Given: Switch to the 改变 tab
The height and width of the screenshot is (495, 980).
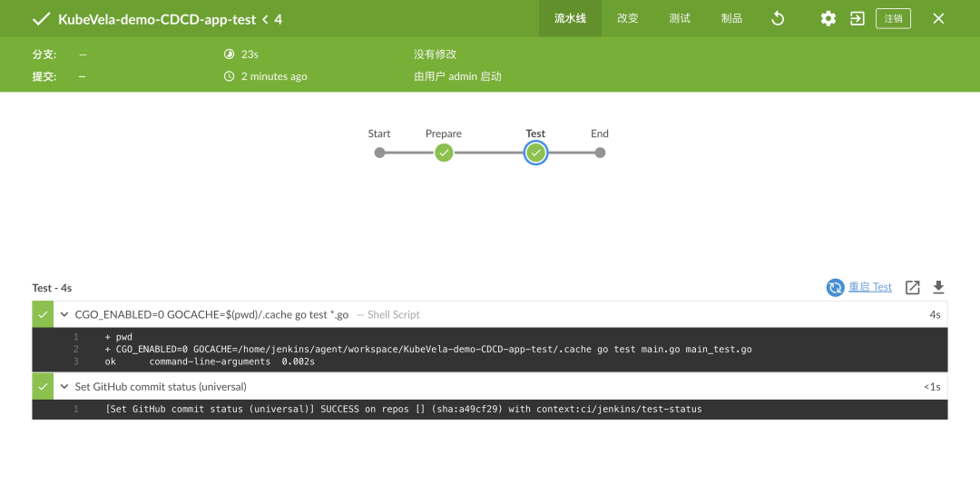Looking at the screenshot, I should click(x=628, y=19).
